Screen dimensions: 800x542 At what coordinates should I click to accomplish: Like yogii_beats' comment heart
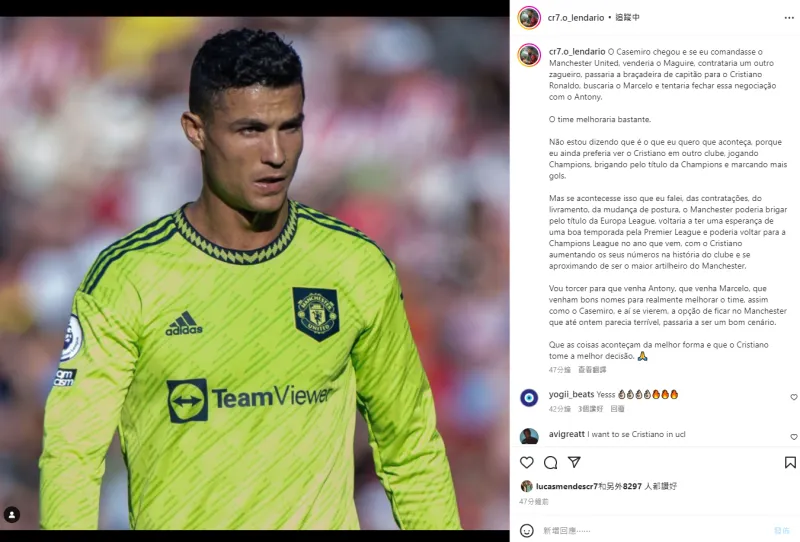(x=794, y=397)
